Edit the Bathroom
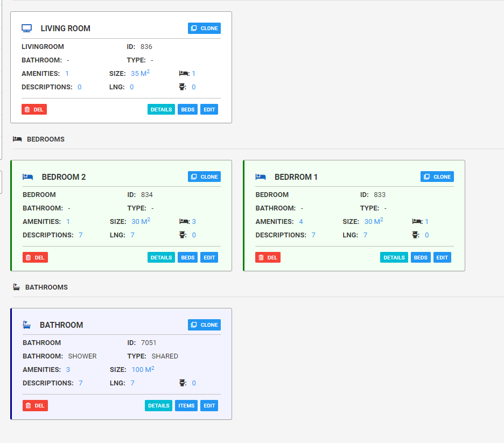 pyautogui.click(x=209, y=405)
